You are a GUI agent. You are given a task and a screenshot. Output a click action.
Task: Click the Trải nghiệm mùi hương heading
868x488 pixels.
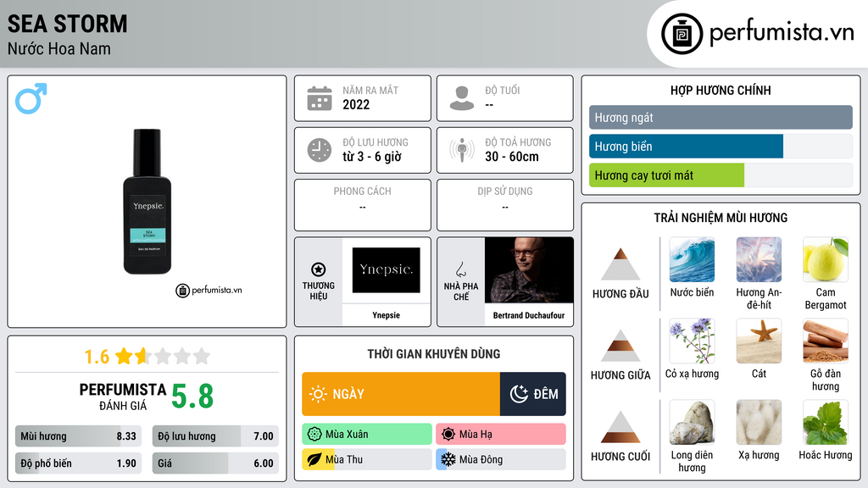point(721,218)
